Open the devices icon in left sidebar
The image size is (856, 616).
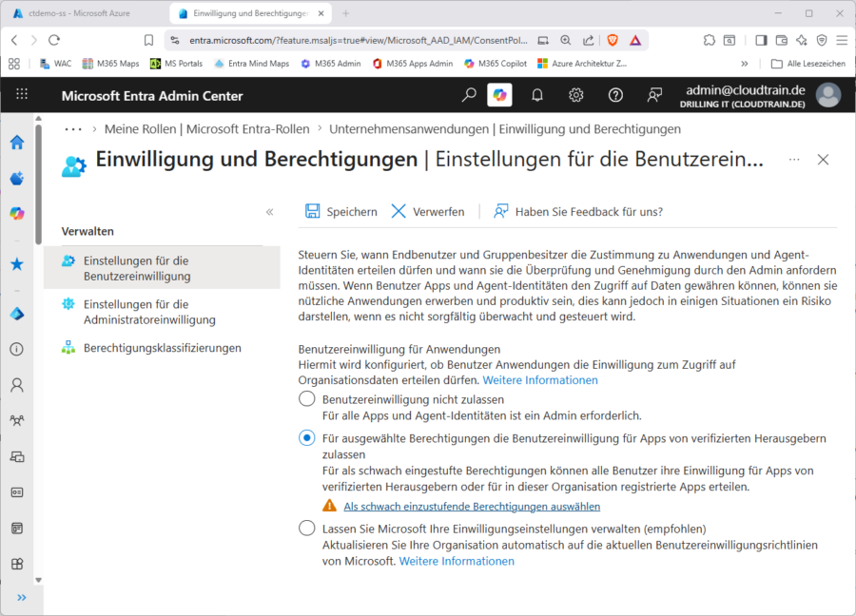tap(17, 456)
